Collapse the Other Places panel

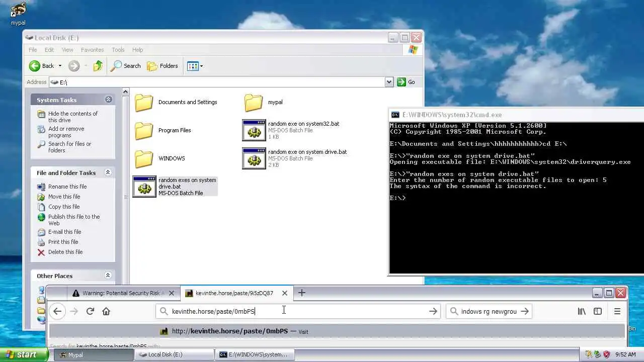click(108, 276)
